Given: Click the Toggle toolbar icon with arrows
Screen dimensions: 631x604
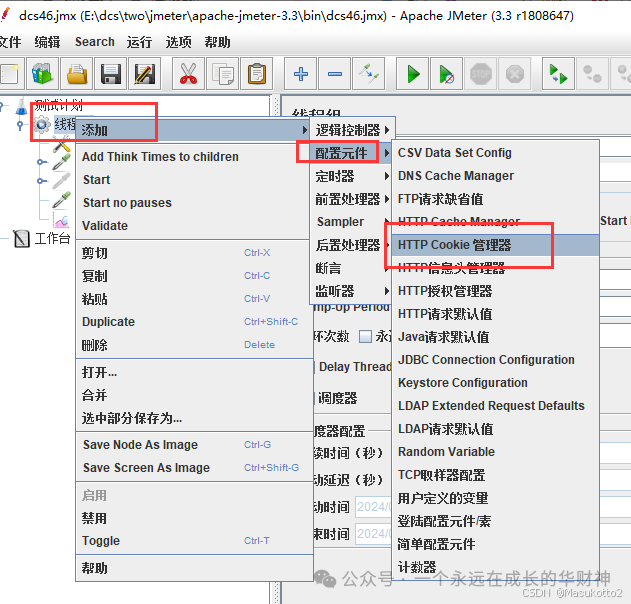Looking at the screenshot, I should pyautogui.click(x=369, y=74).
